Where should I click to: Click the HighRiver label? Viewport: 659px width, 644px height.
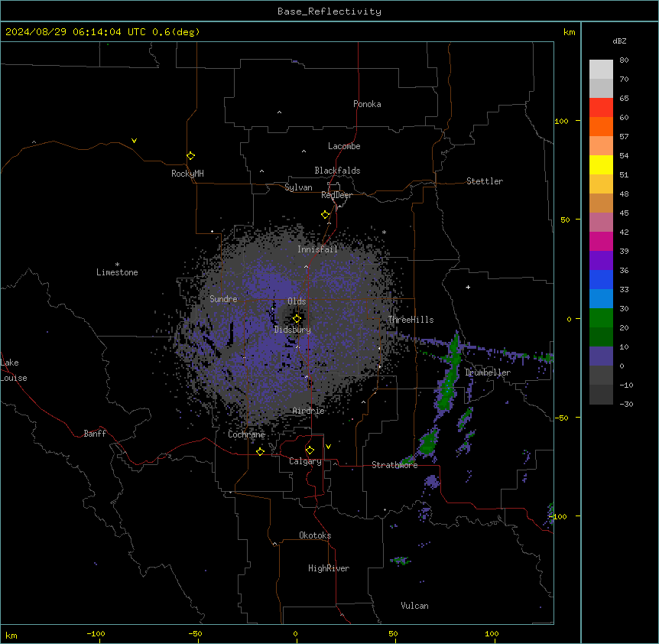click(x=329, y=568)
